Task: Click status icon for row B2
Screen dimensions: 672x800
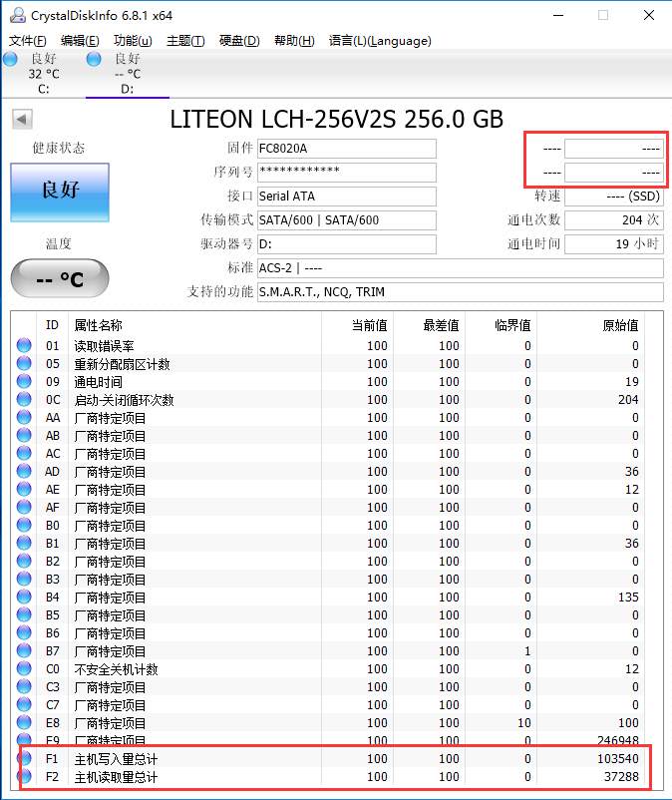Action: coord(24,561)
